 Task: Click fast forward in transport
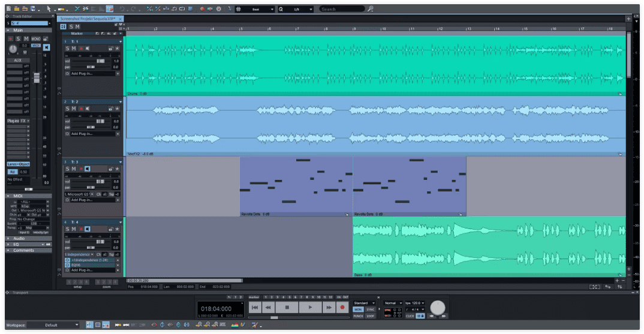[329, 307]
